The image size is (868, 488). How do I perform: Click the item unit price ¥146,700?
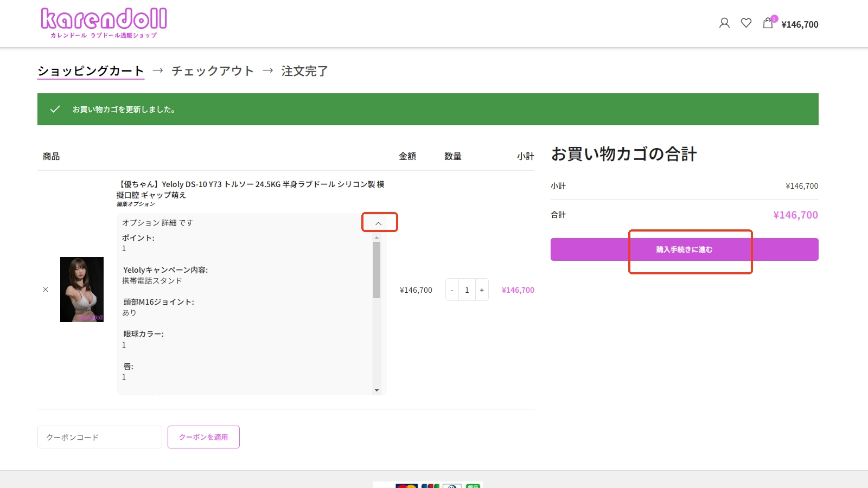click(x=416, y=290)
